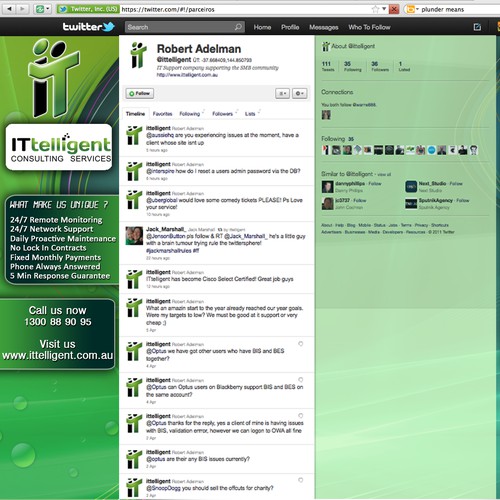The image size is (500, 500).
Task: Open the gear actions dropdown on profile
Action: point(299,94)
